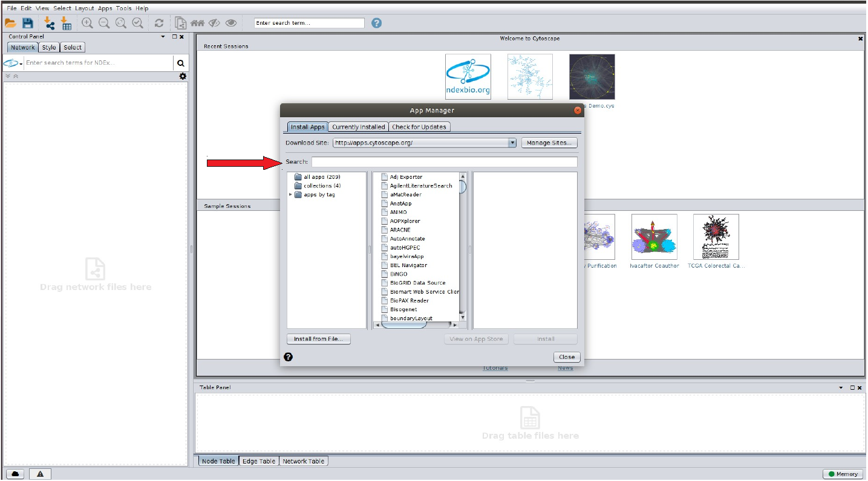Float the Control Panel window icon
Screen dimensions: 868x481
pos(174,37)
